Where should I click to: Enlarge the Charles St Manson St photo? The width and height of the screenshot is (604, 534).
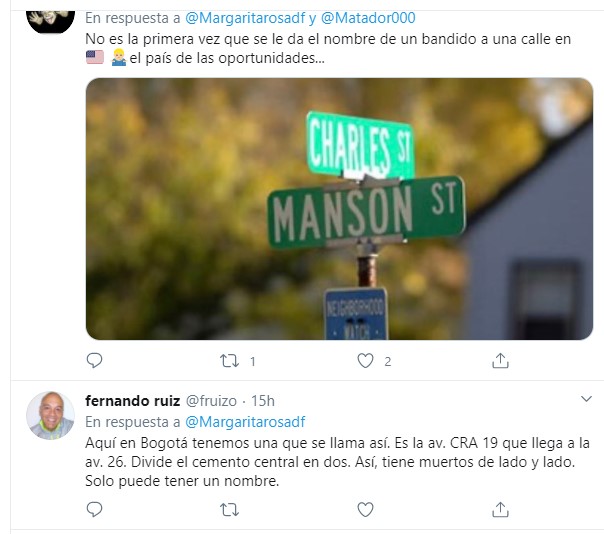tap(339, 208)
